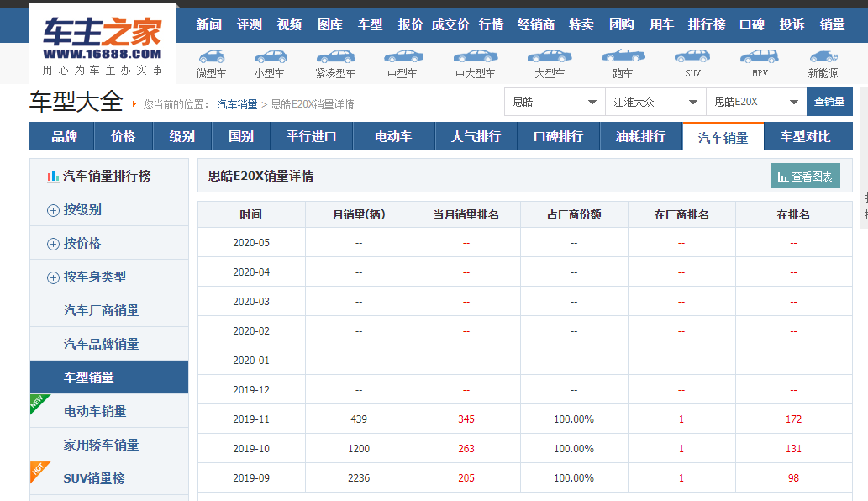Click the 汽车销量排行榜 sidebar heading
The width and height of the screenshot is (868, 501).
(107, 176)
